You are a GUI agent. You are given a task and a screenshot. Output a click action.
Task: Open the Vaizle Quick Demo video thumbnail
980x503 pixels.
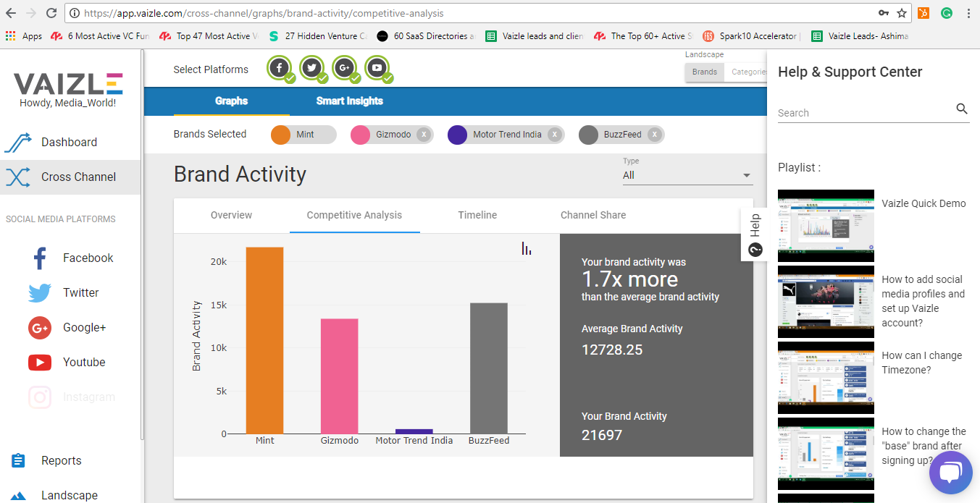click(x=826, y=226)
